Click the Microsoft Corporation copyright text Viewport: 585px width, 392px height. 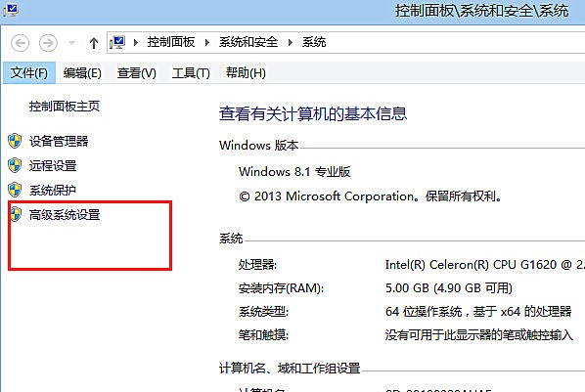coord(372,196)
